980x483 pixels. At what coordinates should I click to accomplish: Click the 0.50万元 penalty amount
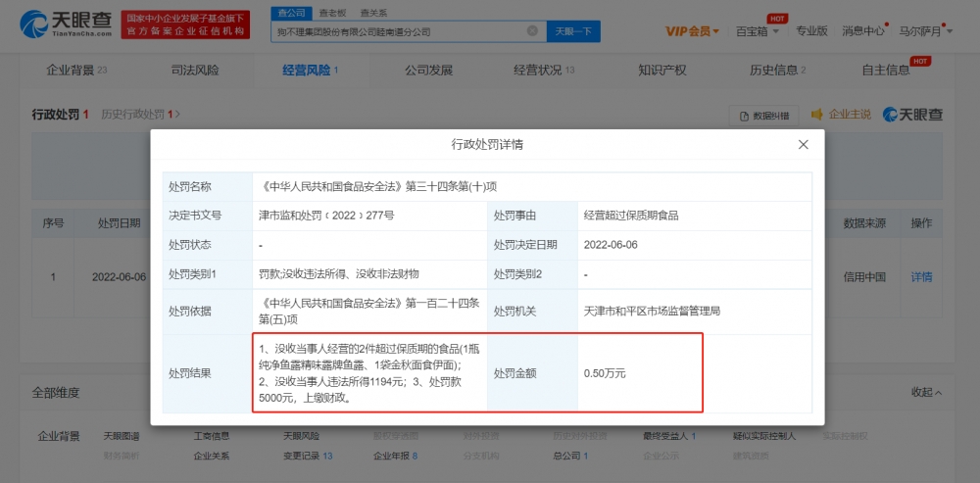(x=605, y=373)
